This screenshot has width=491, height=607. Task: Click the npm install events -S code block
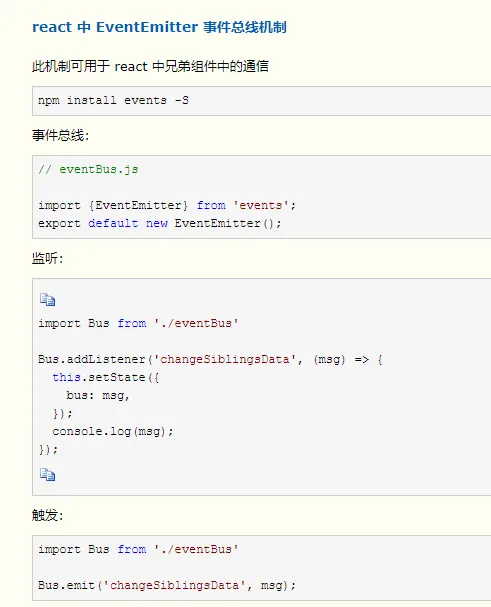pyautogui.click(x=261, y=101)
